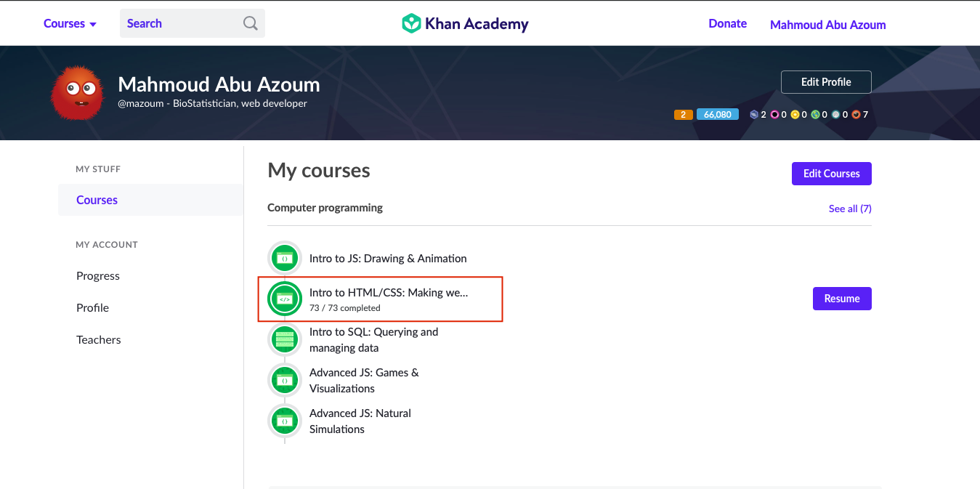Select the red fuzzy avatar picture
Image resolution: width=980 pixels, height=489 pixels.
[77, 93]
